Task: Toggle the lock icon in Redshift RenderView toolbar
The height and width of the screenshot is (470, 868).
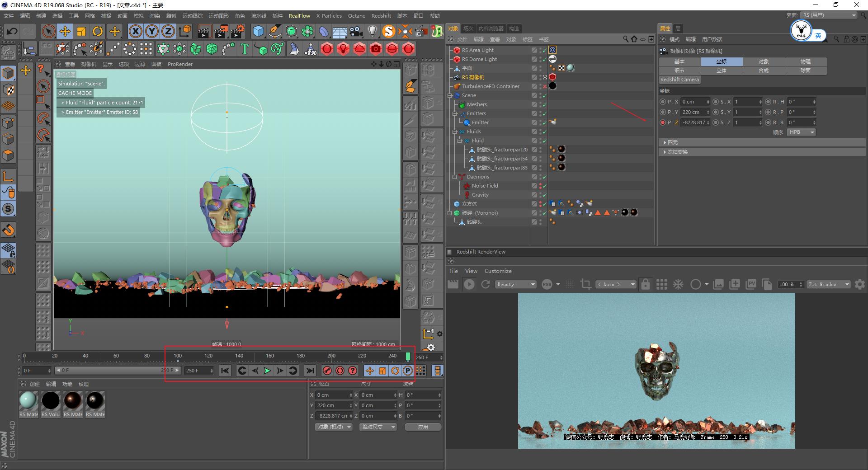Action: click(x=646, y=284)
